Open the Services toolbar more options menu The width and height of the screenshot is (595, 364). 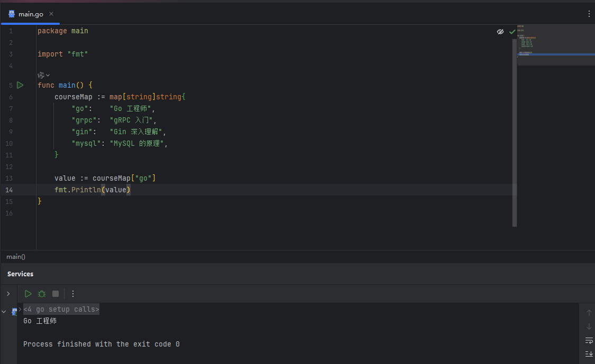(x=73, y=294)
